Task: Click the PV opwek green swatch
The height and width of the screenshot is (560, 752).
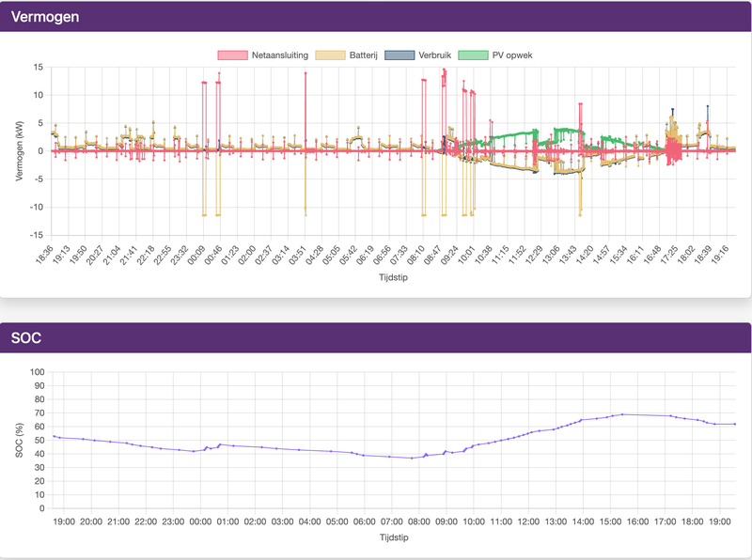Action: pos(473,55)
